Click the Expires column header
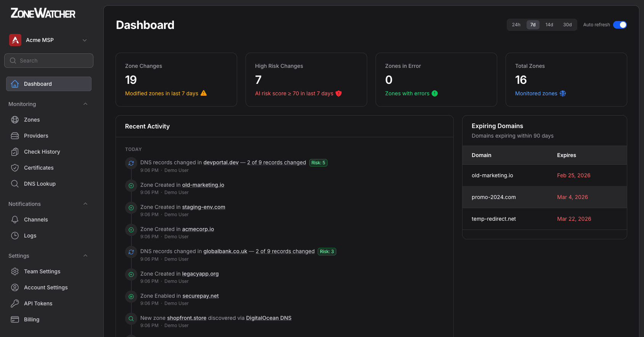This screenshot has width=644, height=337. coord(567,155)
